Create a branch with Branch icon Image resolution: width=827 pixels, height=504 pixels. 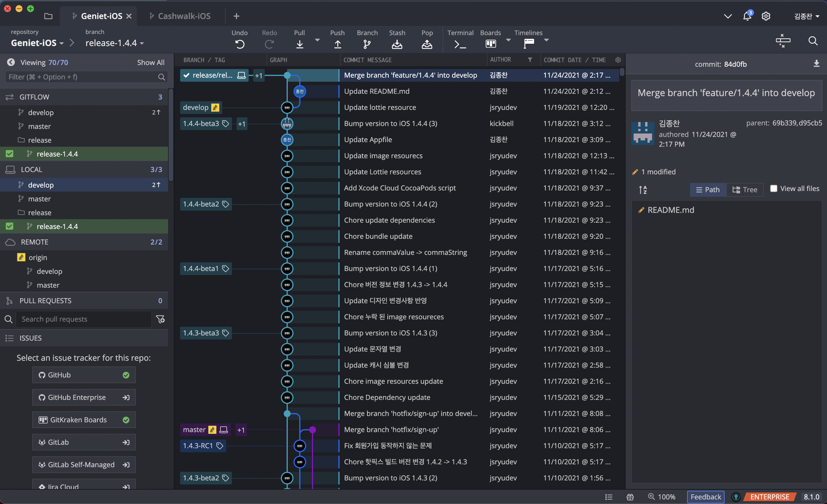(367, 44)
